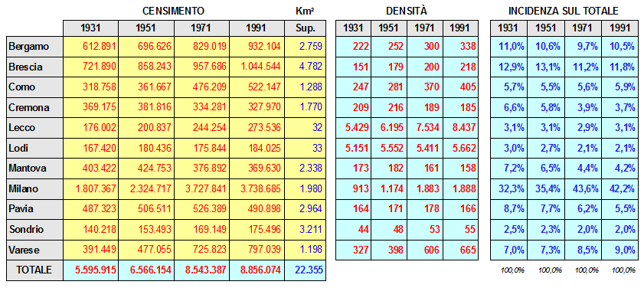
Task: Select Milano 1991 population cell 3.738.685
Action: (x=257, y=189)
